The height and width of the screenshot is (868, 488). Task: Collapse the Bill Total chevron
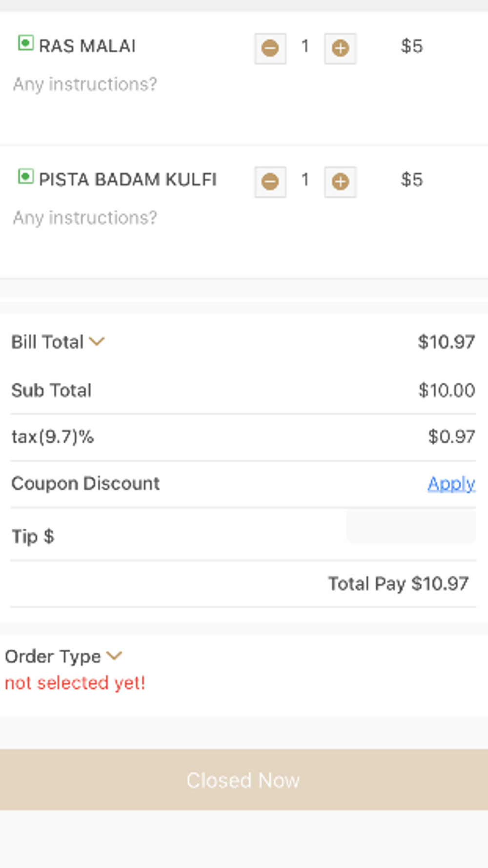(97, 341)
